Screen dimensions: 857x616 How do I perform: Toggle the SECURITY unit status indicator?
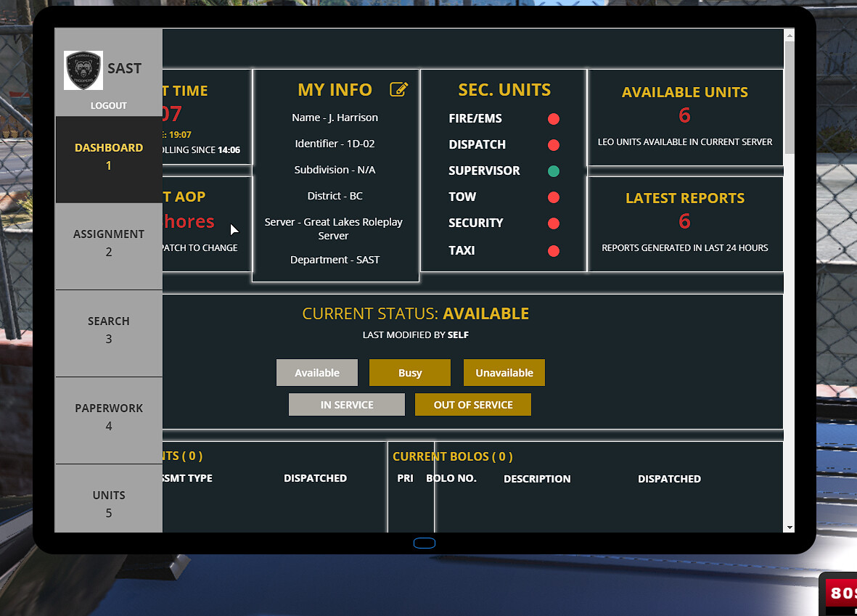coord(554,223)
